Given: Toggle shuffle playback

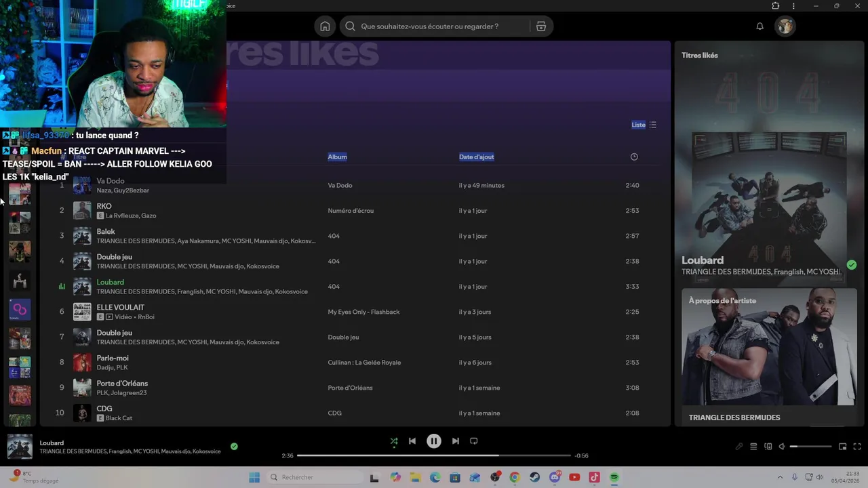Looking at the screenshot, I should coord(394,441).
